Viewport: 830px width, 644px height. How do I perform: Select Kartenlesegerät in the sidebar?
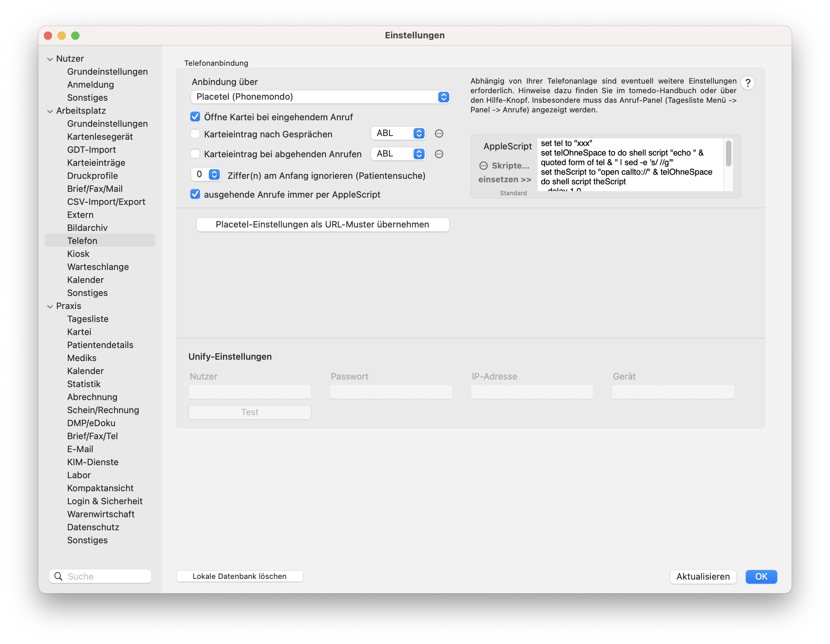pos(100,136)
